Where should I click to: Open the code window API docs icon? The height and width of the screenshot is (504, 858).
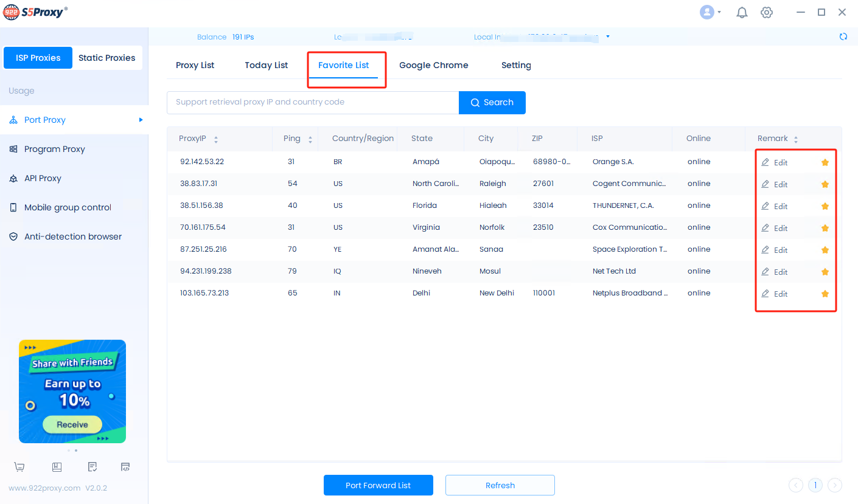coord(125,467)
